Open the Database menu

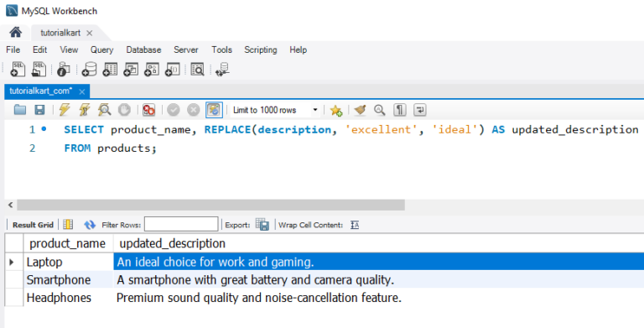pyautogui.click(x=143, y=49)
